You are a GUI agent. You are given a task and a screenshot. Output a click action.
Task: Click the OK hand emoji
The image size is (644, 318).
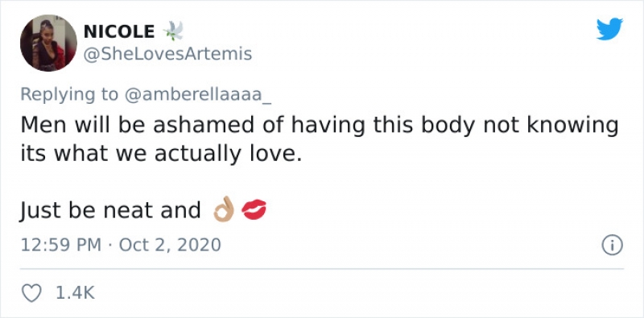point(224,210)
